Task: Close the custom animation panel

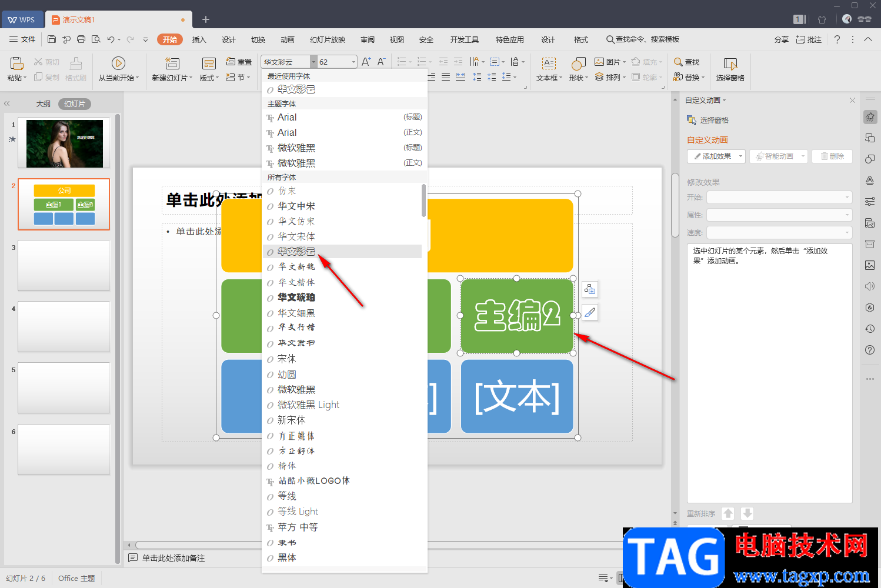Action: tap(852, 101)
